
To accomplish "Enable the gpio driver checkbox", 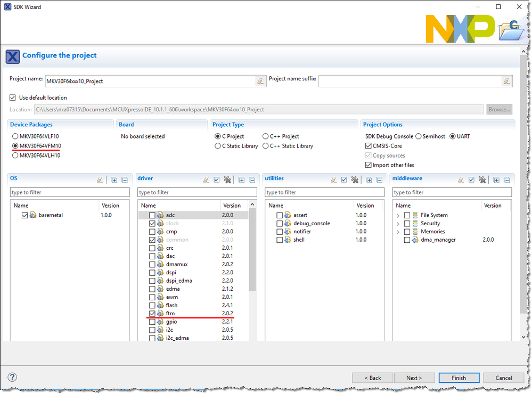I will pos(152,322).
